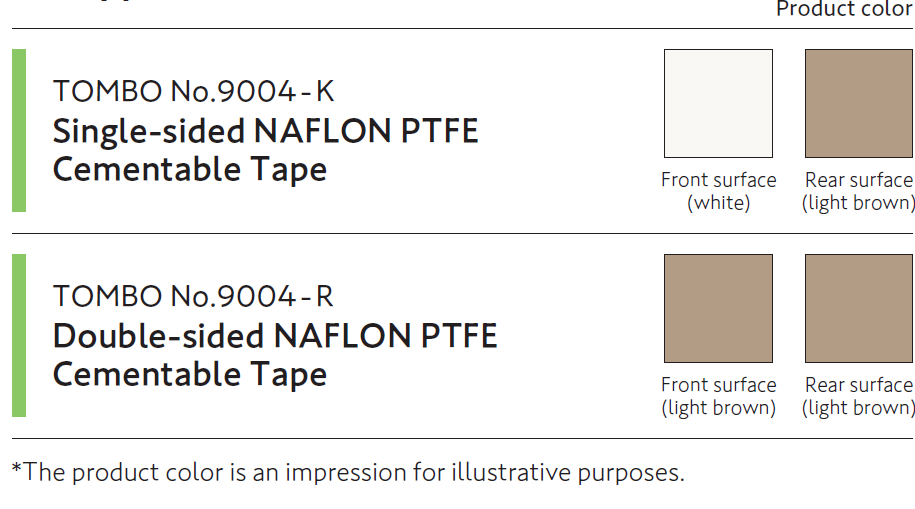The width and height of the screenshot is (915, 509).
Task: Click the word "Single-sided" in the first heading
Action: click(135, 131)
